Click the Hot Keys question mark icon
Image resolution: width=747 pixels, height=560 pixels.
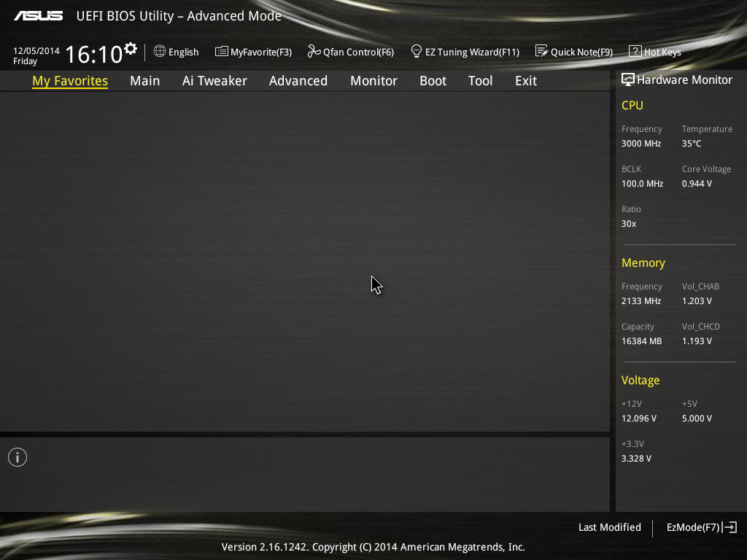coord(635,52)
